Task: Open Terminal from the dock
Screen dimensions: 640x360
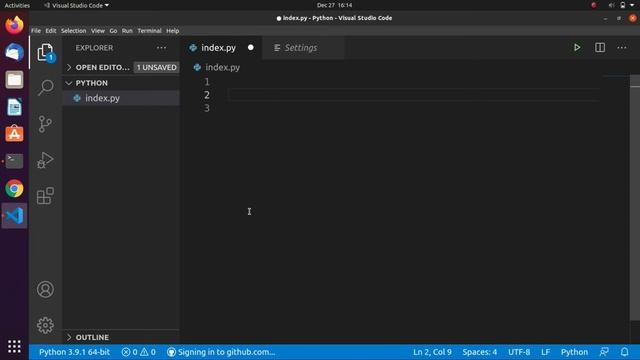Action: click(14, 161)
